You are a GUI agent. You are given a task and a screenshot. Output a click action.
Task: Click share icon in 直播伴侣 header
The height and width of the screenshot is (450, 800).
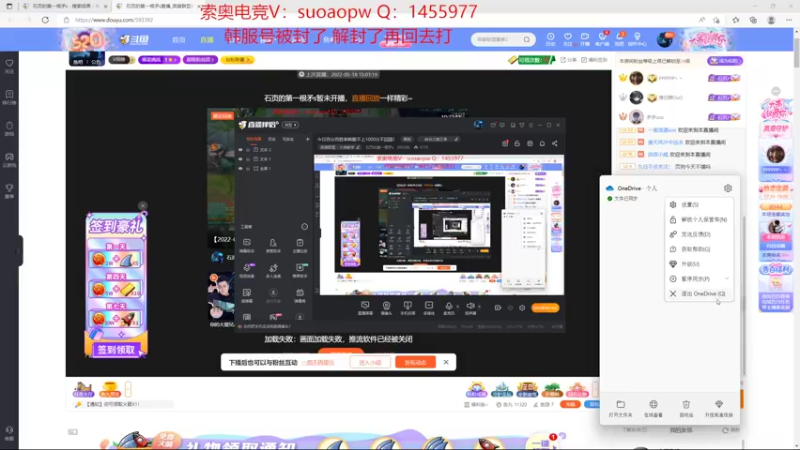coord(555,144)
